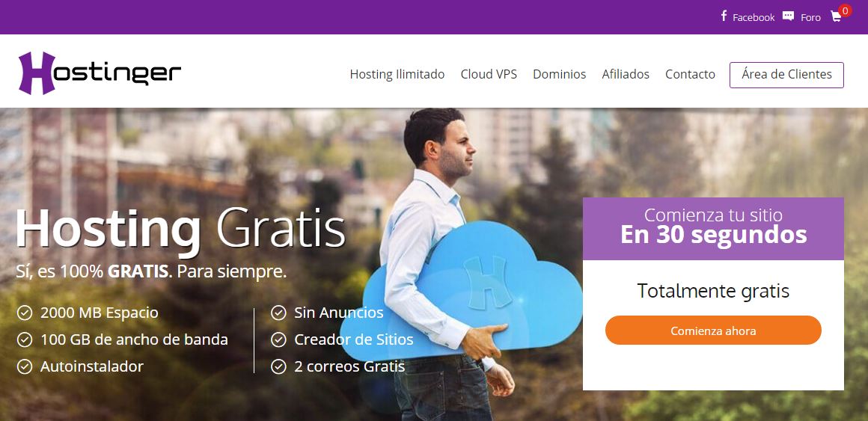Click the checkmark icon beside Creador de Sitios
Screen dimensions: 868x421
[x=278, y=339]
